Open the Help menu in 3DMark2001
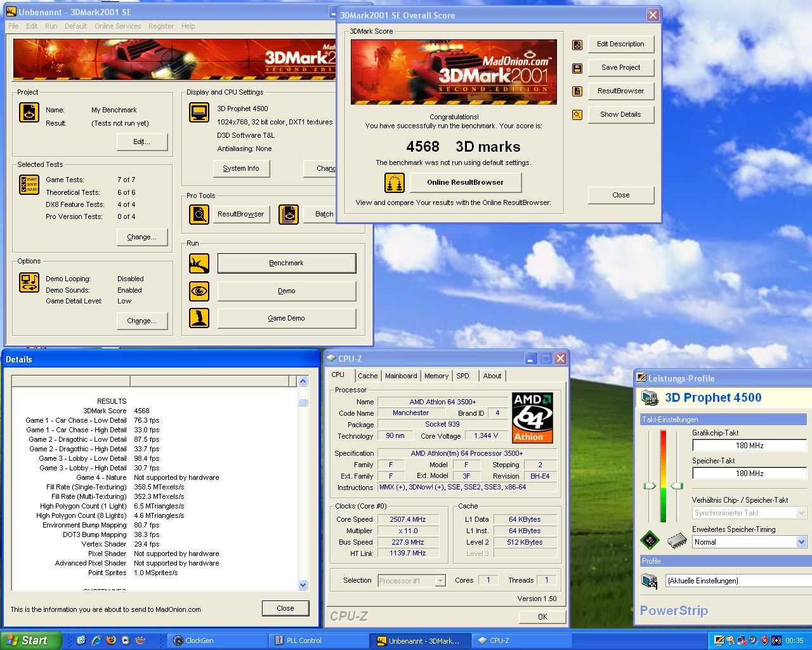Screen dimensions: 812x650 [x=188, y=26]
